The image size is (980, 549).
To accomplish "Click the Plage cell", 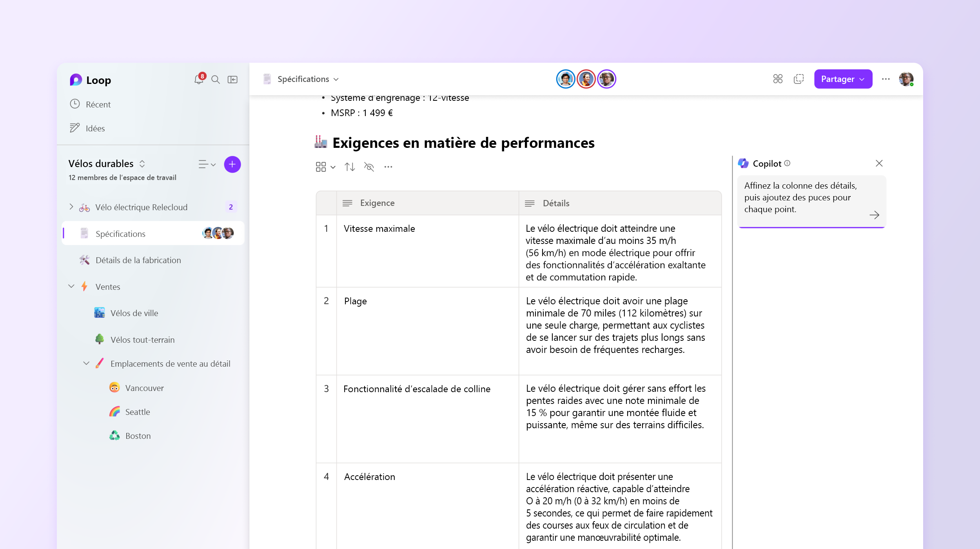I will click(428, 331).
